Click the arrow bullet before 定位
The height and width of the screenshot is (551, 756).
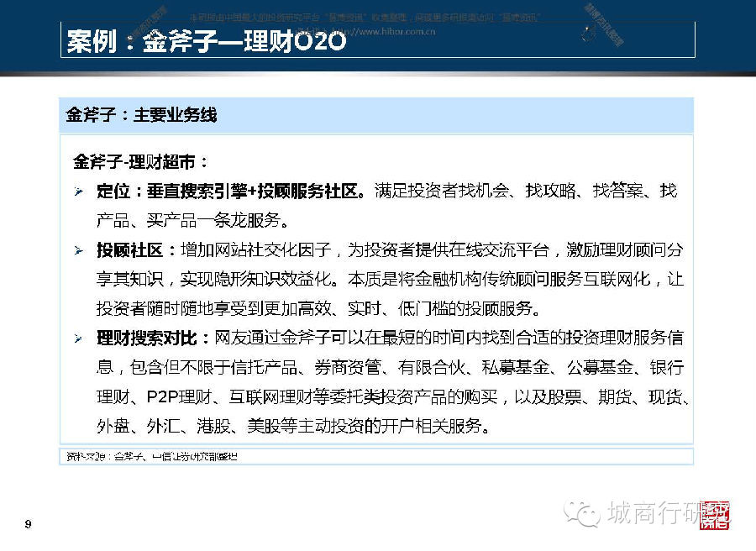[79, 192]
